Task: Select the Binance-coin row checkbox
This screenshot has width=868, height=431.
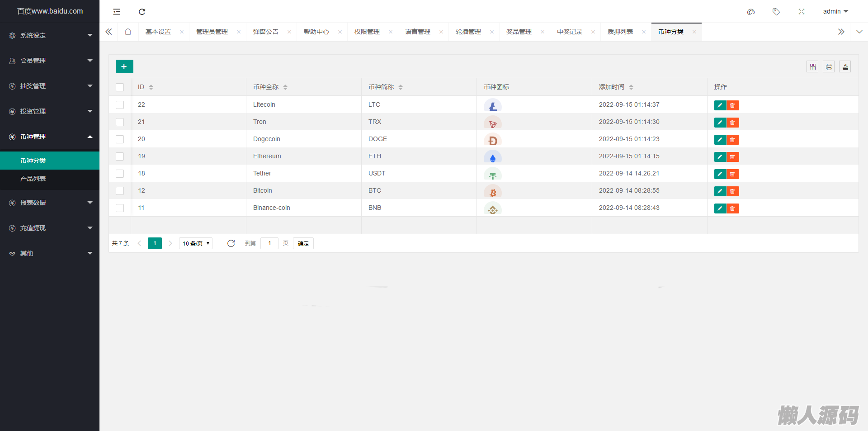Action: (120, 208)
